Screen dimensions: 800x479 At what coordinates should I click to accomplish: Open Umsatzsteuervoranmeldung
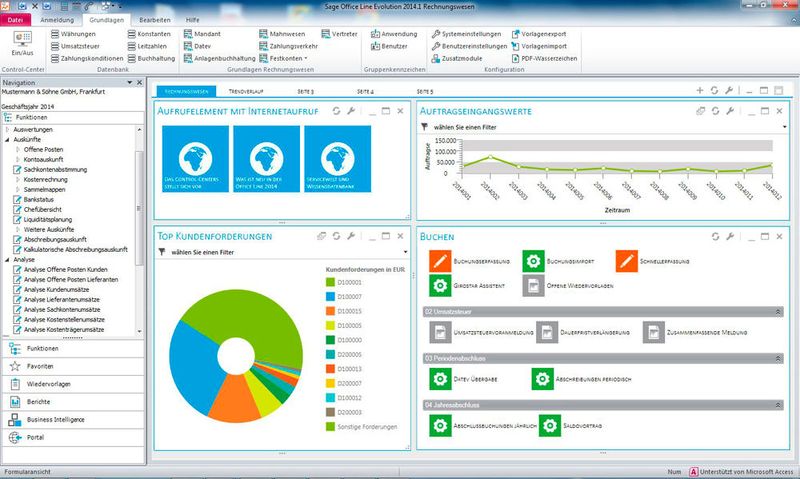[481, 333]
